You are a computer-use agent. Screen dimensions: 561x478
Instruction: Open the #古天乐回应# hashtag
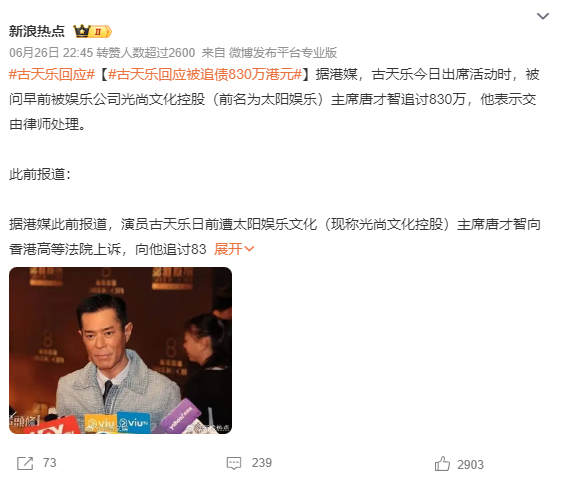pyautogui.click(x=52, y=74)
